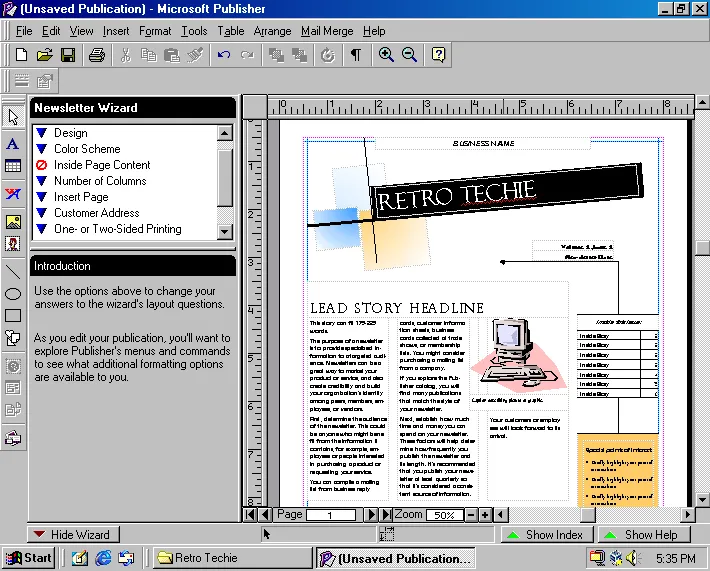Click the minus zoom stepper
The height and width of the screenshot is (571, 710).
pyautogui.click(x=471, y=514)
